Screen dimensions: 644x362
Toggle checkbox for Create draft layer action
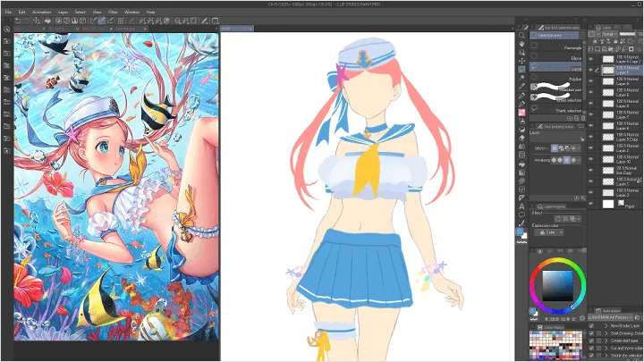[591, 341]
